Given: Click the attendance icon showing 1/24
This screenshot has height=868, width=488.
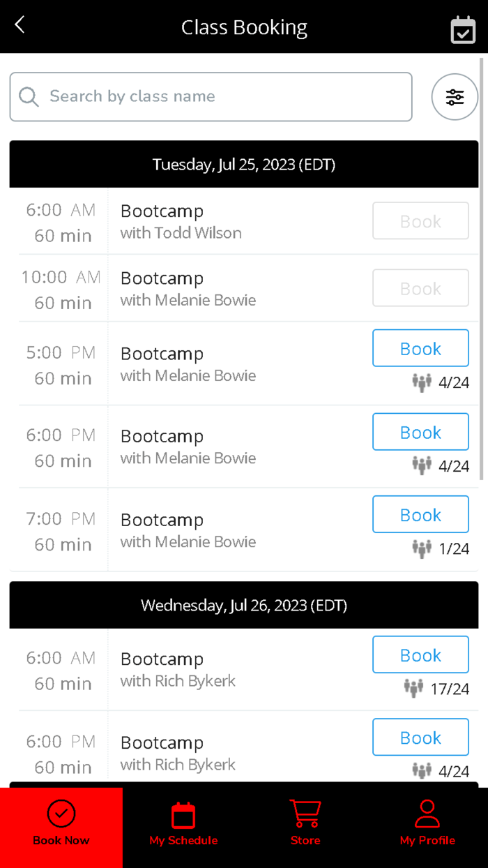Looking at the screenshot, I should (x=422, y=548).
